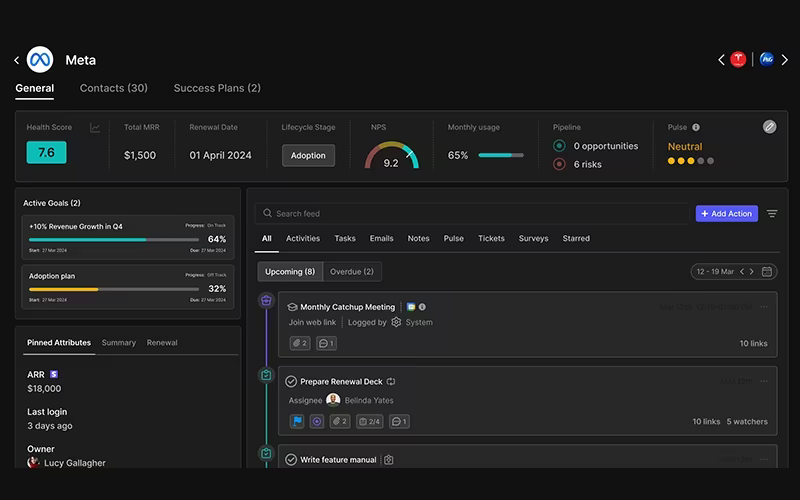Image resolution: width=800 pixels, height=500 pixels.
Task: Open the more options menu on meeting card
Action: pos(764,307)
